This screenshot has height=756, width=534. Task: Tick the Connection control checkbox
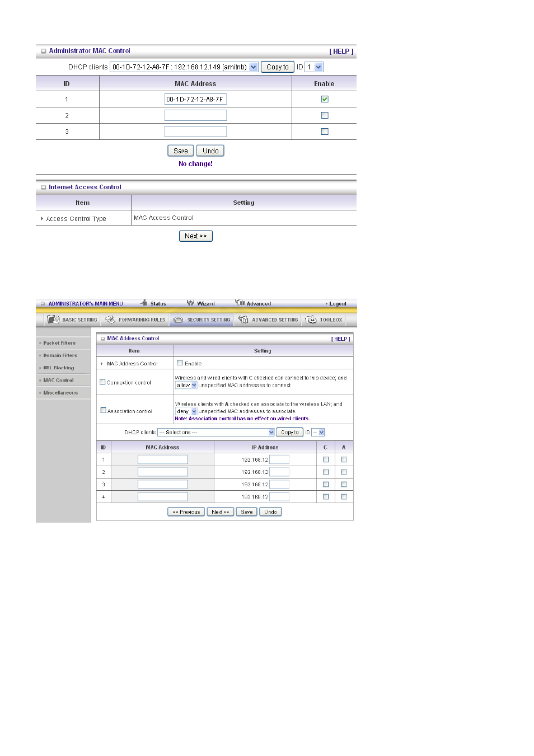[102, 382]
